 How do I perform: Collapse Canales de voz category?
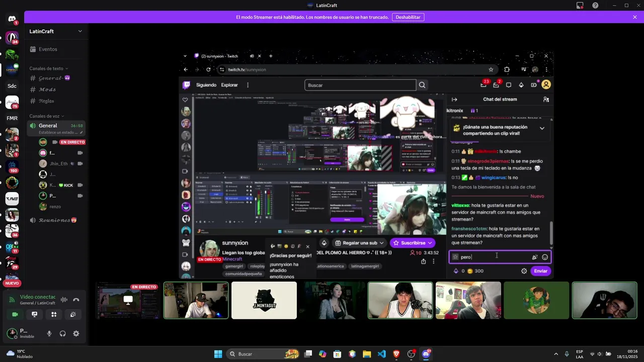coord(47,116)
